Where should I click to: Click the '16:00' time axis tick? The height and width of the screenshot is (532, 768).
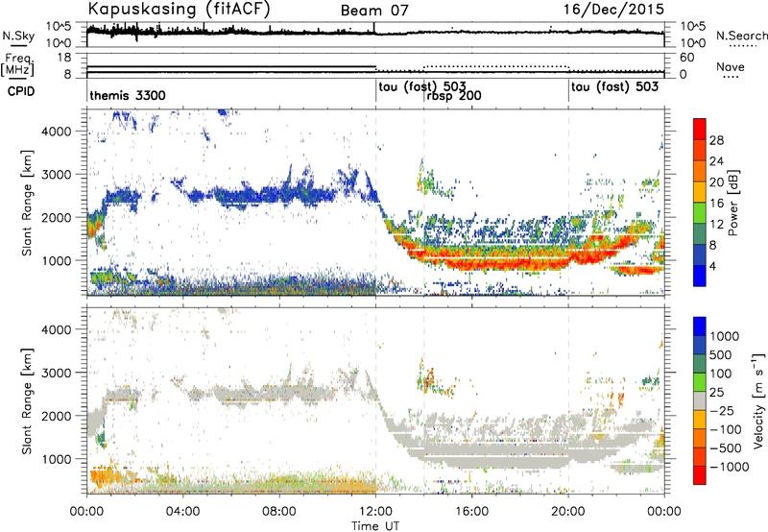(471, 512)
